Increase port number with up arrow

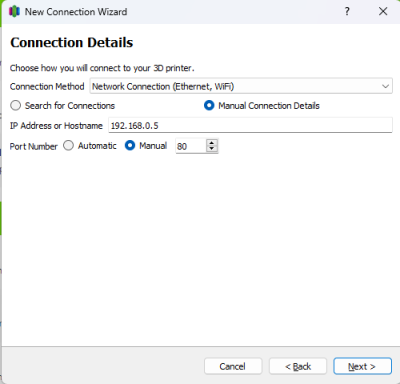pyautogui.click(x=212, y=143)
